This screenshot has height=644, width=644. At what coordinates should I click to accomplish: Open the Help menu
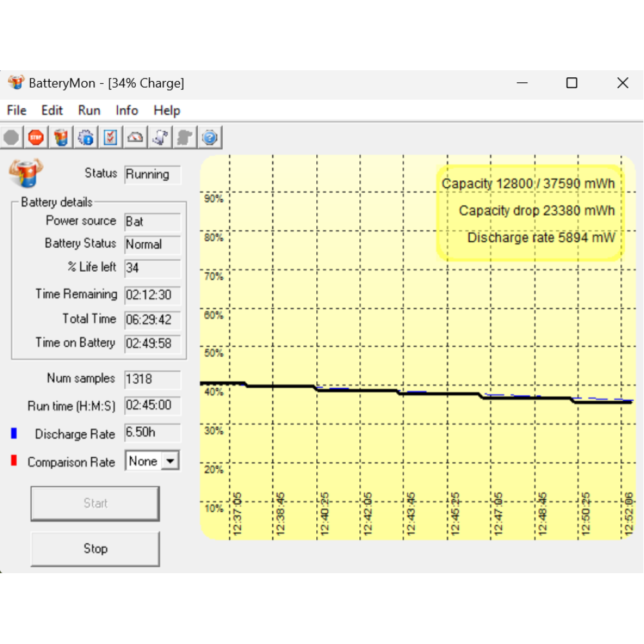point(167,110)
